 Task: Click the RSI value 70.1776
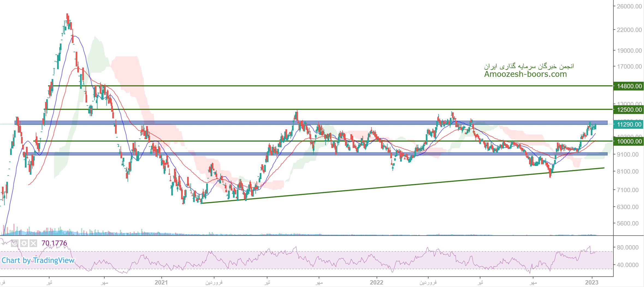[54, 243]
